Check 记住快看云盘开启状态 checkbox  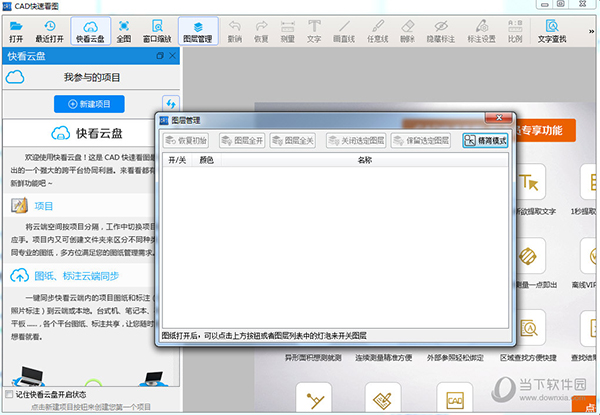pyautogui.click(x=9, y=394)
